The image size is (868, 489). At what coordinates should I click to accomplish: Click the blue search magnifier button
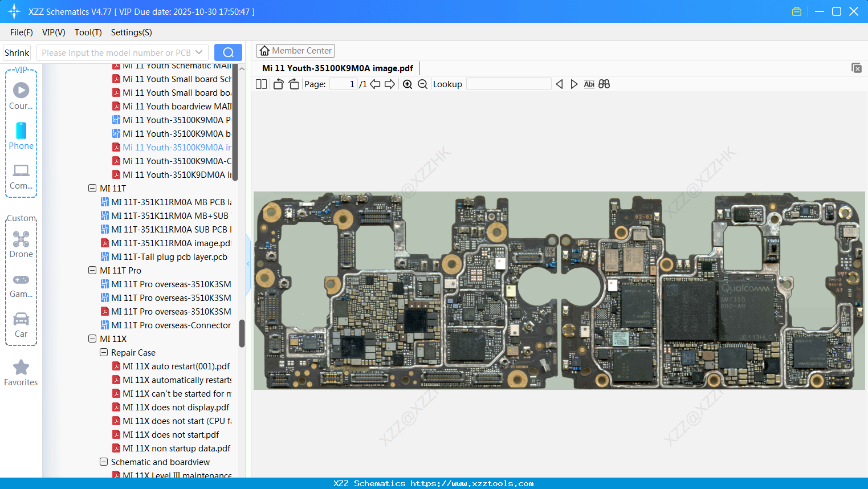coord(228,52)
